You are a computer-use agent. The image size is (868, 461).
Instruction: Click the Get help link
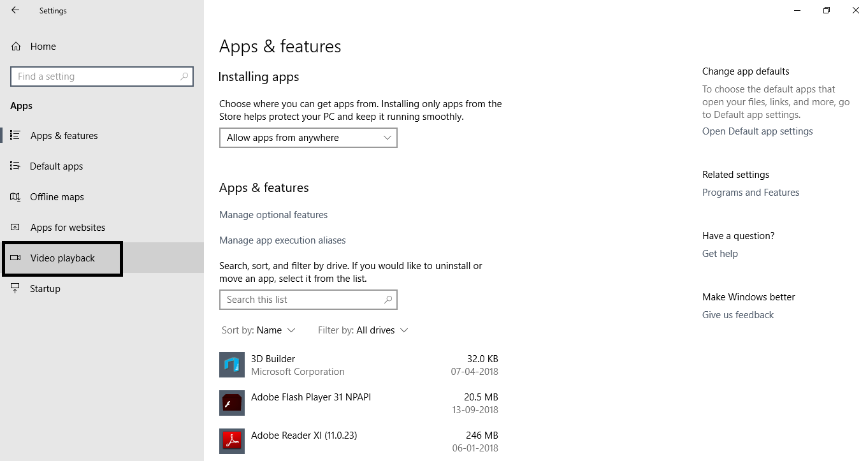(x=720, y=254)
